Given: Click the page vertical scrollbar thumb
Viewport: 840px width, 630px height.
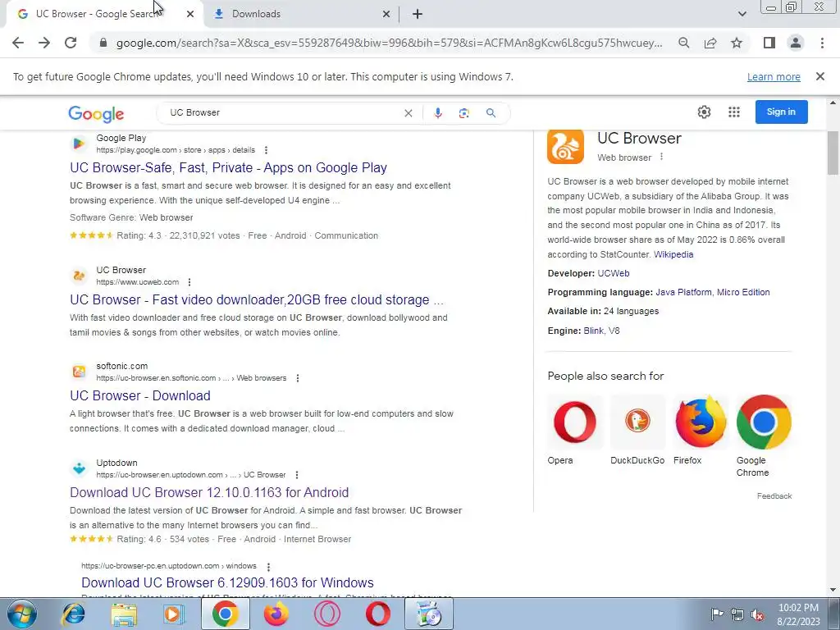Looking at the screenshot, I should click(833, 153).
